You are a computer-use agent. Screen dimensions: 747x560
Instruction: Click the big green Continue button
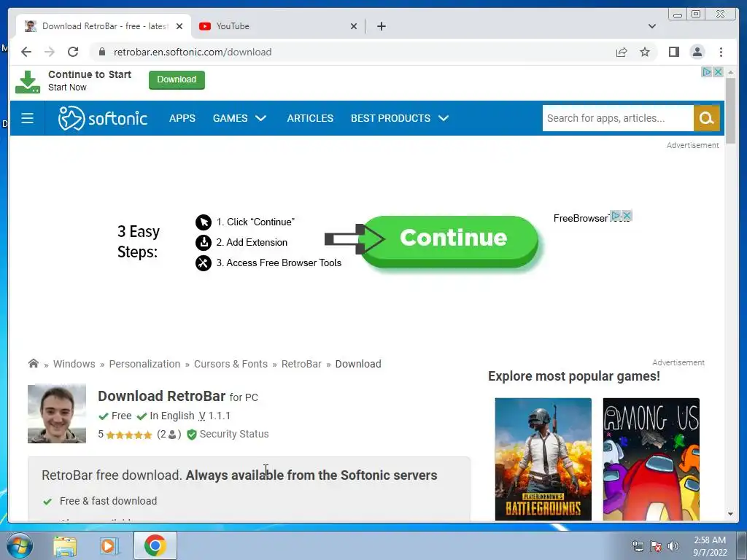click(449, 241)
